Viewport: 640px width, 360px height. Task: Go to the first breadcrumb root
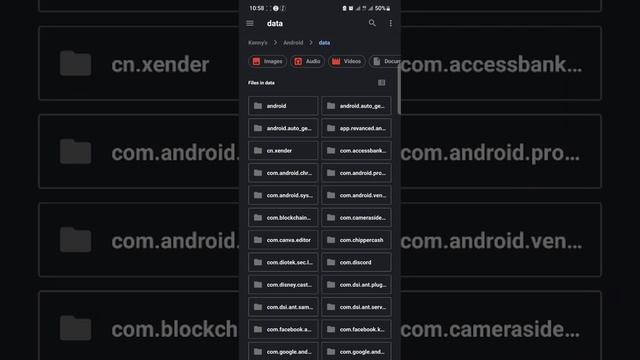(258, 42)
